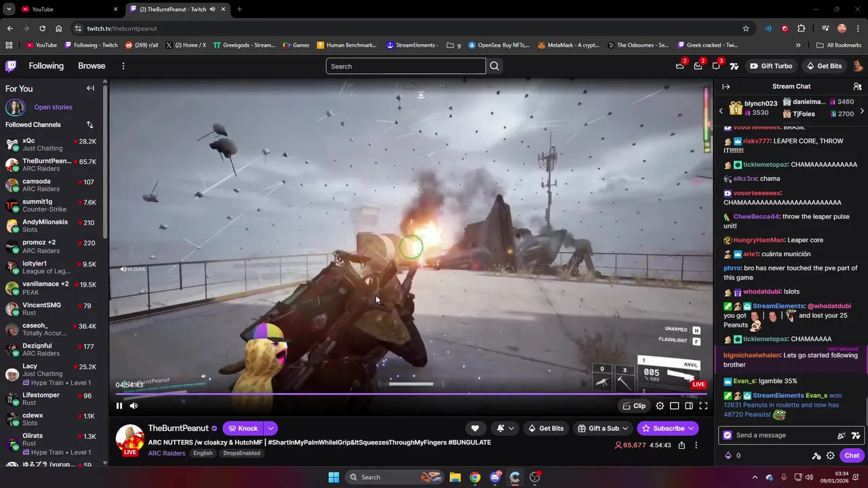This screenshot has height=488, width=868.
Task: Open the Human Benchmark bookmark
Action: (347, 45)
